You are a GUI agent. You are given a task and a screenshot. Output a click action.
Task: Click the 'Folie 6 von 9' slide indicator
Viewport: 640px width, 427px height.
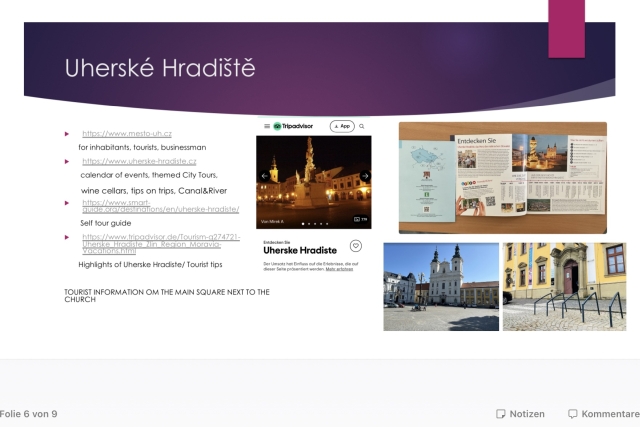29,414
